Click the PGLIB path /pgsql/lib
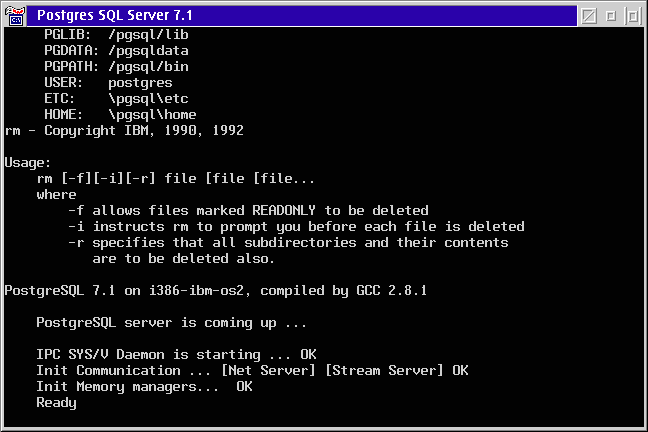648x432 pixels. tap(148, 35)
